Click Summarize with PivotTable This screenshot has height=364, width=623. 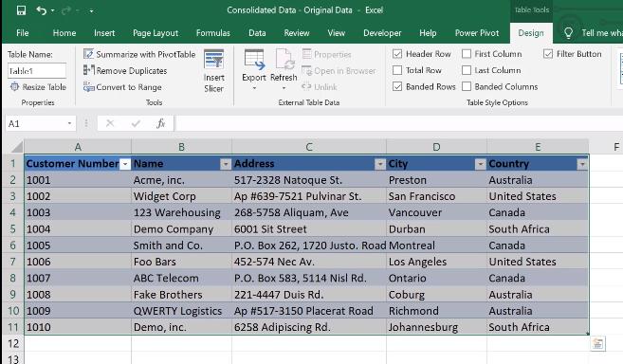(139, 54)
